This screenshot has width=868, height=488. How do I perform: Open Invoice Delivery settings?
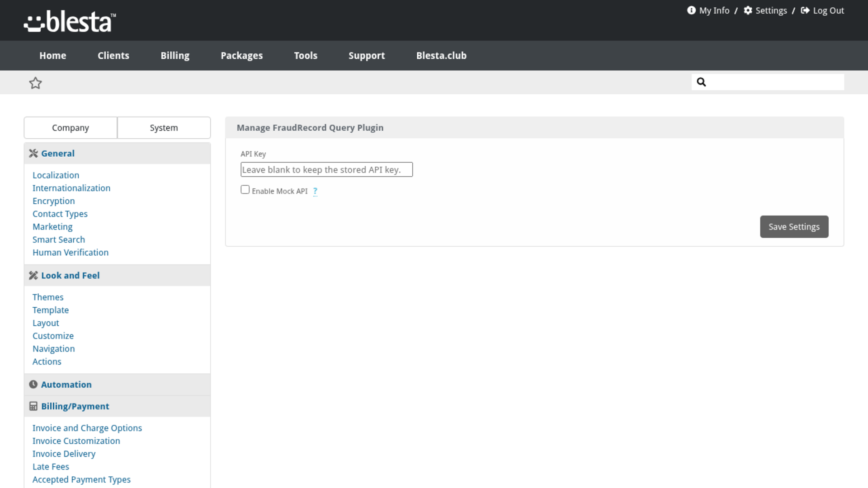point(64,454)
